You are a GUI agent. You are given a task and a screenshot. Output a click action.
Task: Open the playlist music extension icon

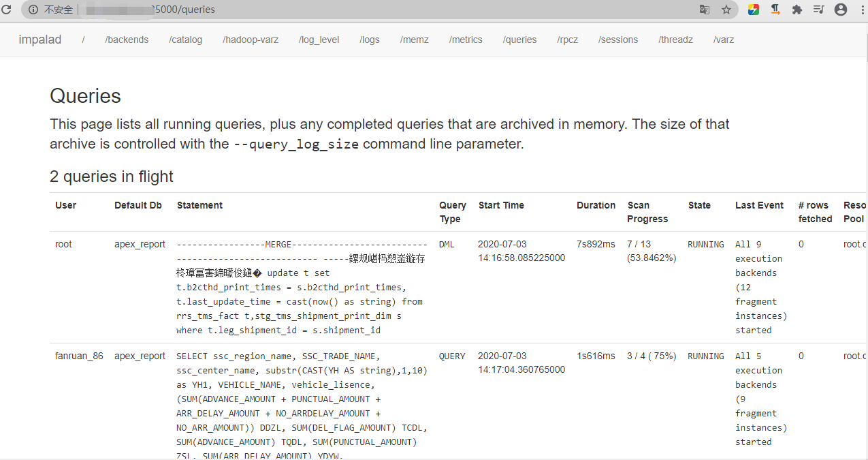click(x=818, y=10)
